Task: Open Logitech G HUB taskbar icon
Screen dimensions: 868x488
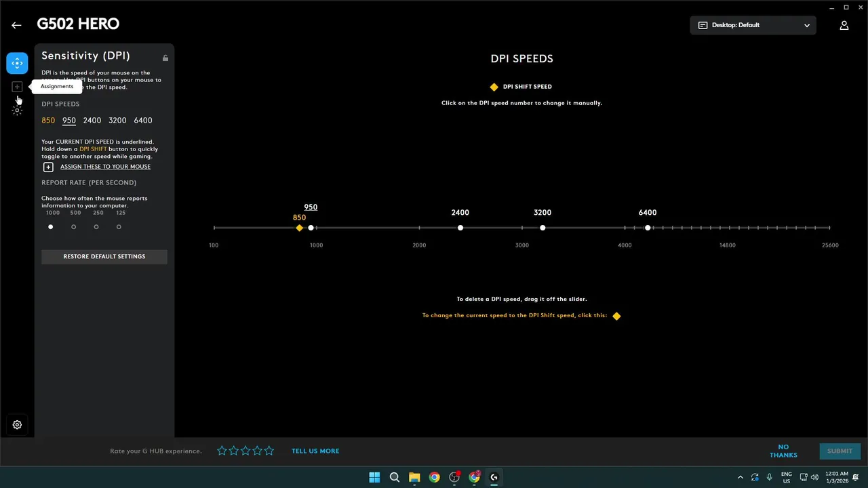Action: click(494, 477)
